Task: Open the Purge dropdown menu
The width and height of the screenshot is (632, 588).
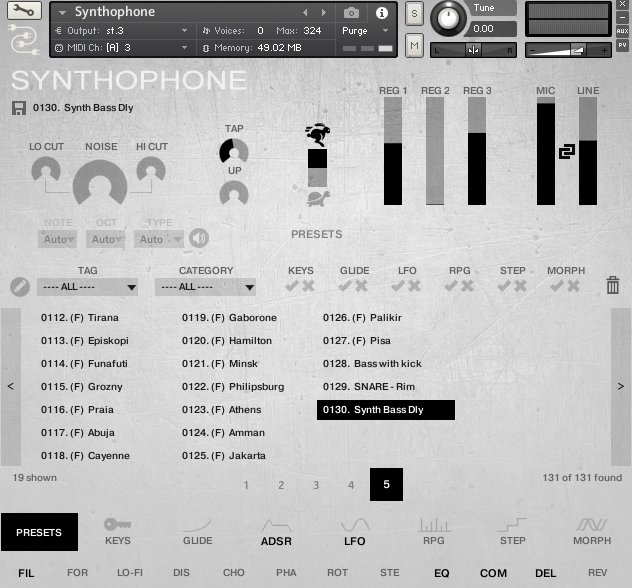Action: click(x=365, y=31)
